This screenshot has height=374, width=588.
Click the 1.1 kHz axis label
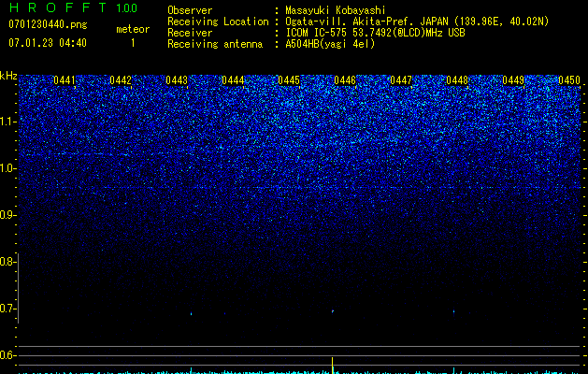click(7, 122)
